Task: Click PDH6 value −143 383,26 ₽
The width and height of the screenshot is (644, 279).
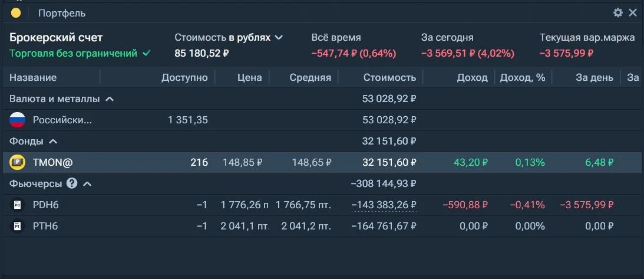Action: (x=384, y=205)
